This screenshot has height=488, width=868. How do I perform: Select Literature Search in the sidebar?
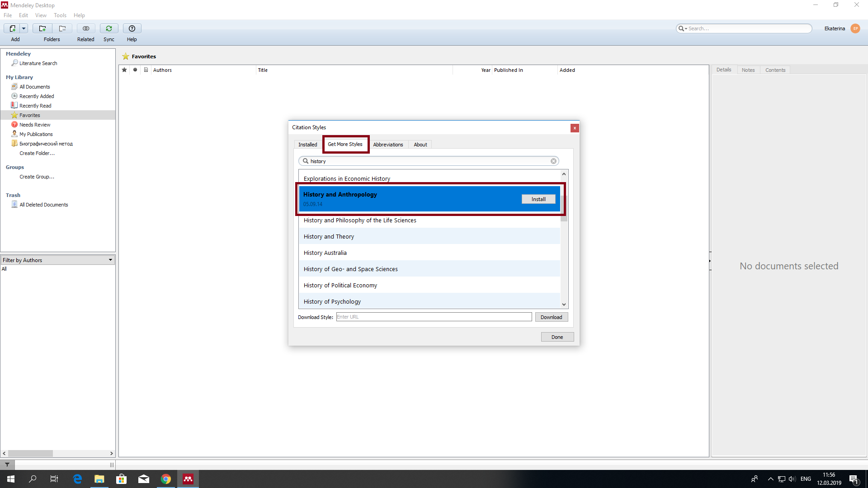click(38, 63)
